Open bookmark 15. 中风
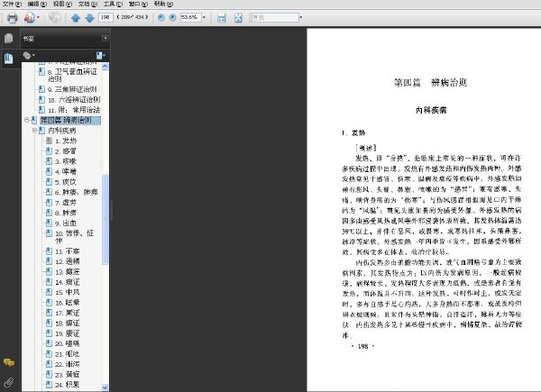 point(68,292)
